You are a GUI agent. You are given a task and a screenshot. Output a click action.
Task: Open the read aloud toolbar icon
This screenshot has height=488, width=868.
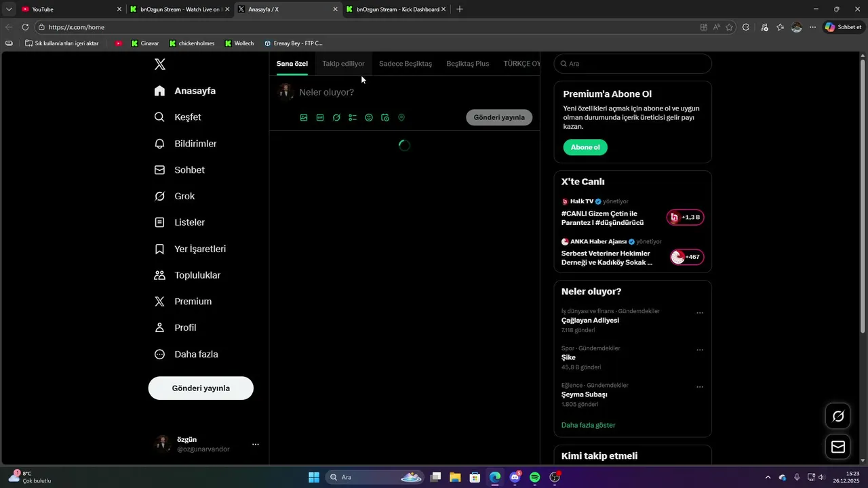[717, 27]
